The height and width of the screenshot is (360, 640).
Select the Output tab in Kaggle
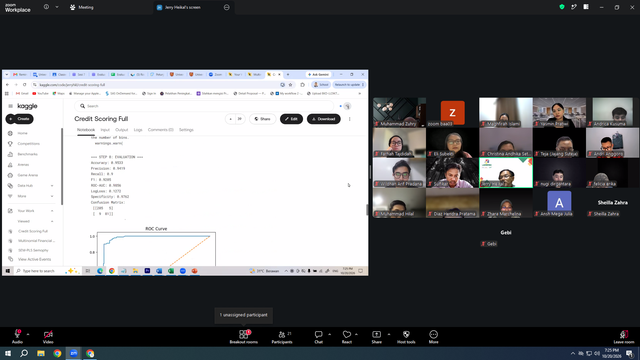[122, 130]
